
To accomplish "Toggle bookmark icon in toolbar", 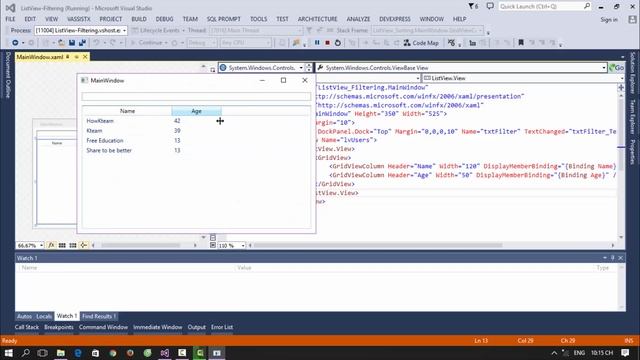I will click(x=521, y=42).
